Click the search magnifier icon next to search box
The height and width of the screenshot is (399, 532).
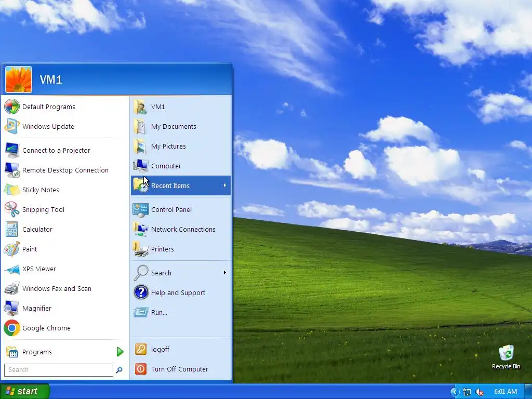[119, 370]
